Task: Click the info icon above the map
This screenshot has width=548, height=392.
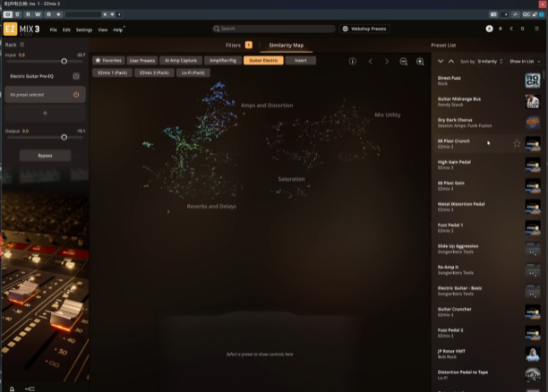Action: coord(352,61)
